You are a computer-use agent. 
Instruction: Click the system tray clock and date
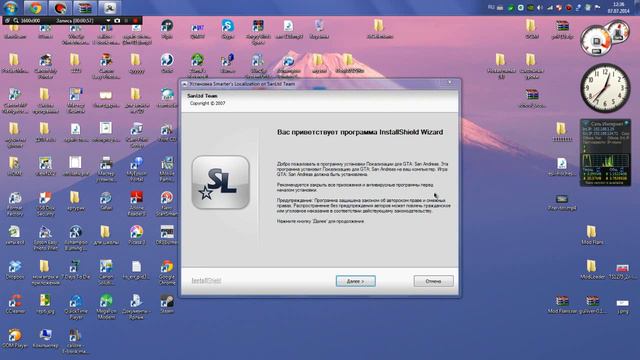(x=618, y=8)
